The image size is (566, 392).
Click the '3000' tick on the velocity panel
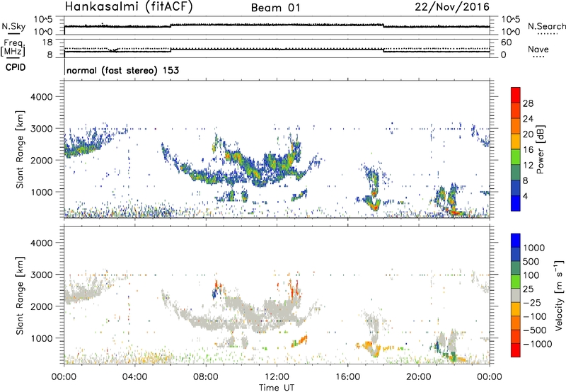[41, 275]
